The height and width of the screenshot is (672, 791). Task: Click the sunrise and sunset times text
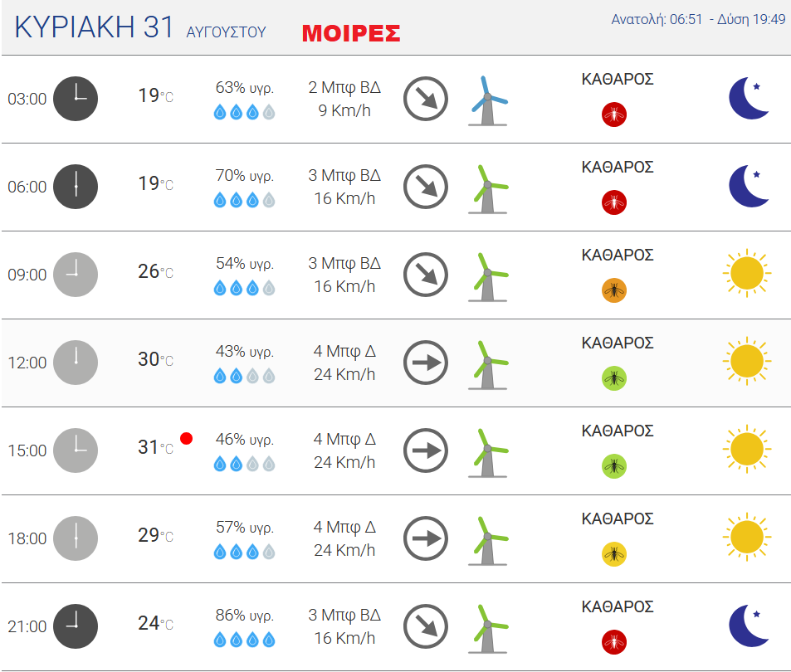click(x=698, y=19)
